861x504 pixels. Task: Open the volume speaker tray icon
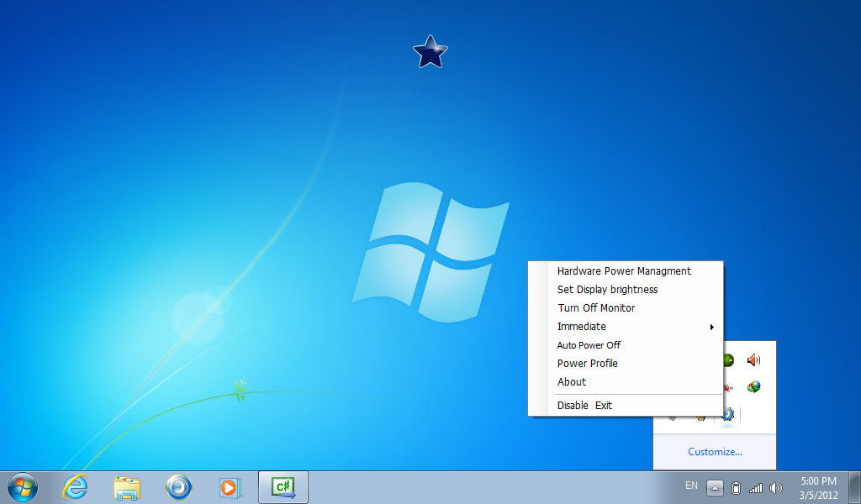coord(776,487)
